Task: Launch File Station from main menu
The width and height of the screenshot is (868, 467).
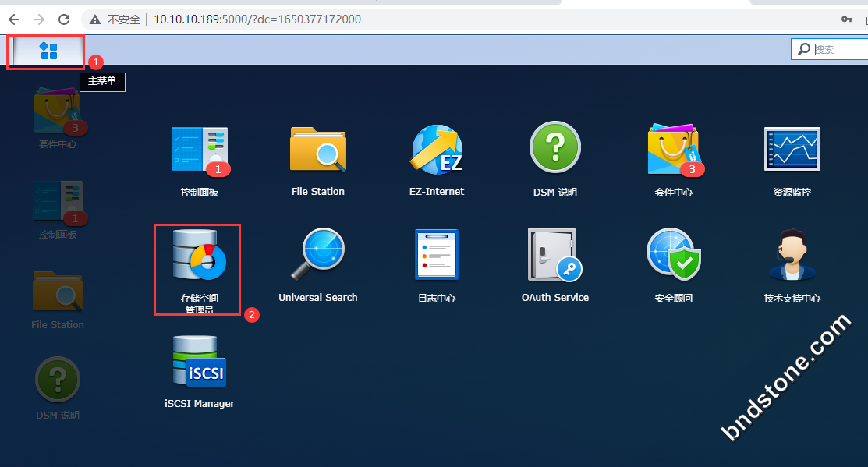Action: [x=317, y=149]
